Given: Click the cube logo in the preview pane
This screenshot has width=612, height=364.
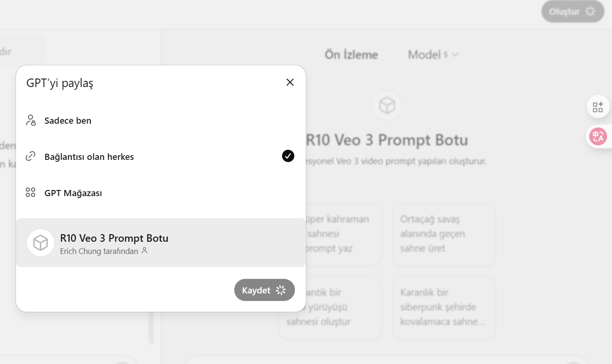Looking at the screenshot, I should pyautogui.click(x=387, y=105).
